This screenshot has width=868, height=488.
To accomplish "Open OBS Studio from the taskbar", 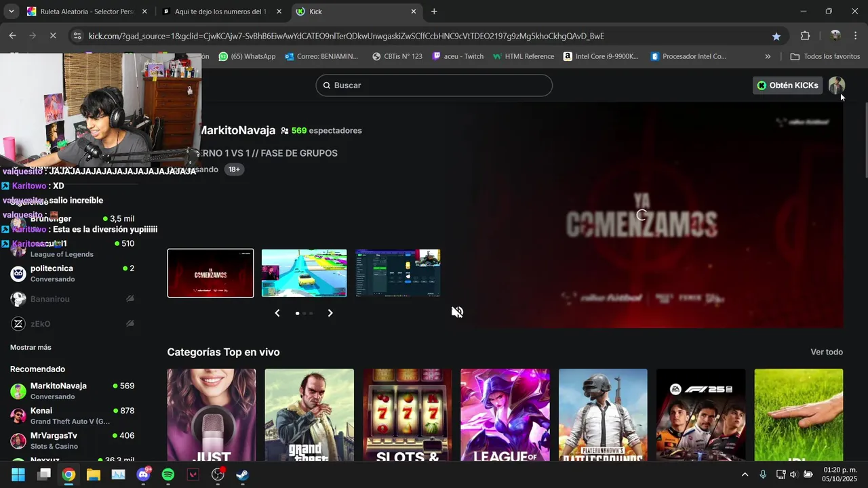I will pos(218,474).
